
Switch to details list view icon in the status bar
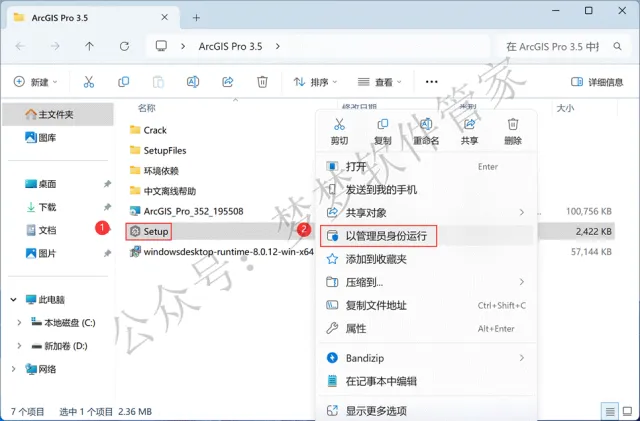[x=610, y=411]
